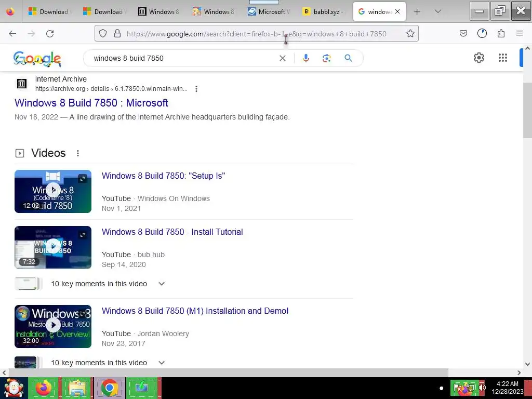Open the Google apps grid
532x399 pixels.
[x=503, y=58]
